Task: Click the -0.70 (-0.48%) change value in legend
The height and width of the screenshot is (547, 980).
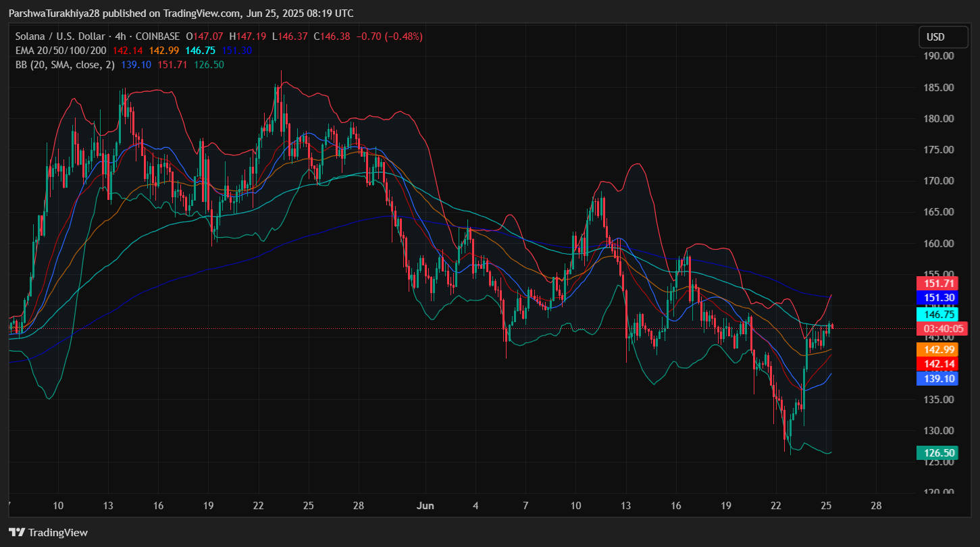Action: click(388, 36)
